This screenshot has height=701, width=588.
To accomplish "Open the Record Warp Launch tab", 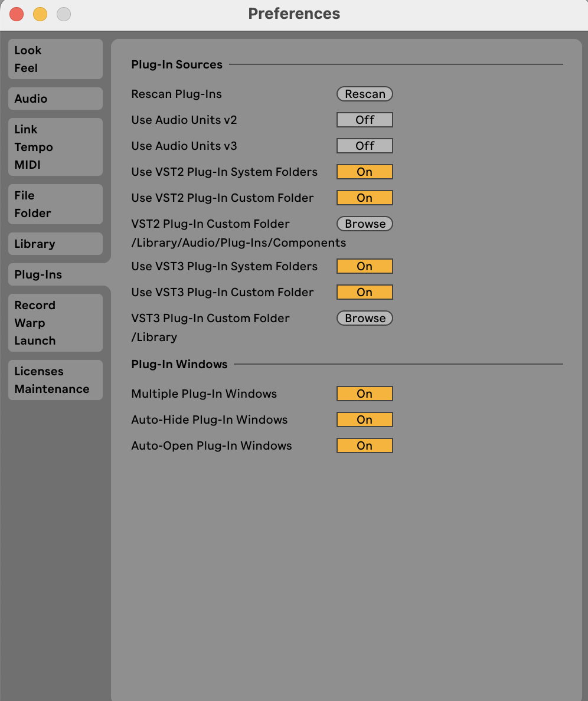I will (x=55, y=323).
